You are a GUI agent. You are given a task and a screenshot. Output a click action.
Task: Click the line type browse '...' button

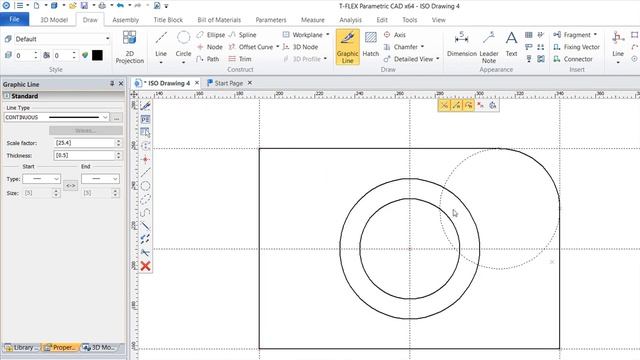click(117, 118)
